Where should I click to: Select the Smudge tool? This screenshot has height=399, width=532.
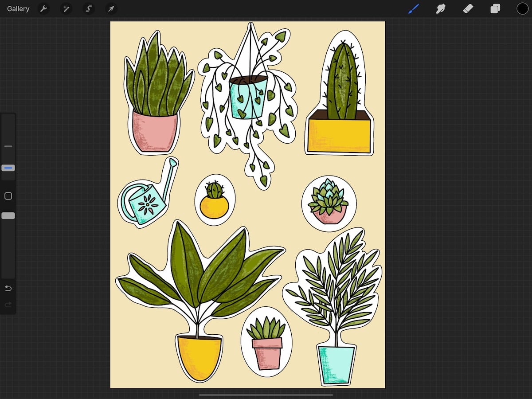(441, 8)
